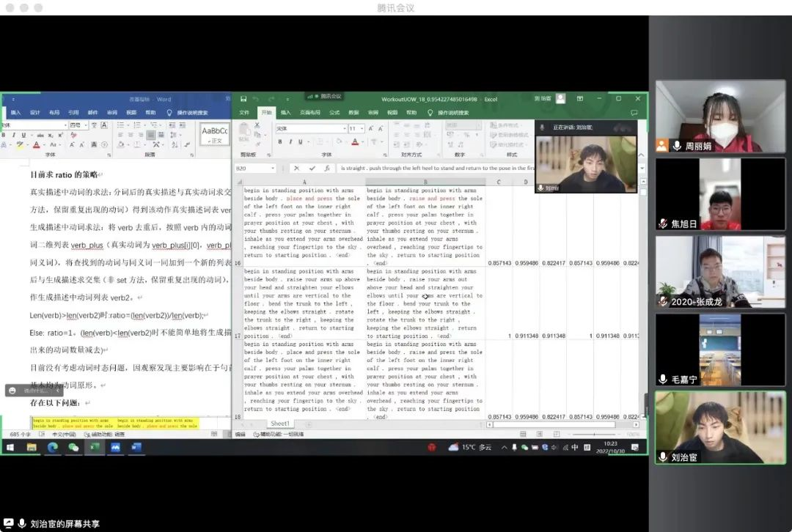Switch to the 公式 tab in Excel

click(x=334, y=113)
